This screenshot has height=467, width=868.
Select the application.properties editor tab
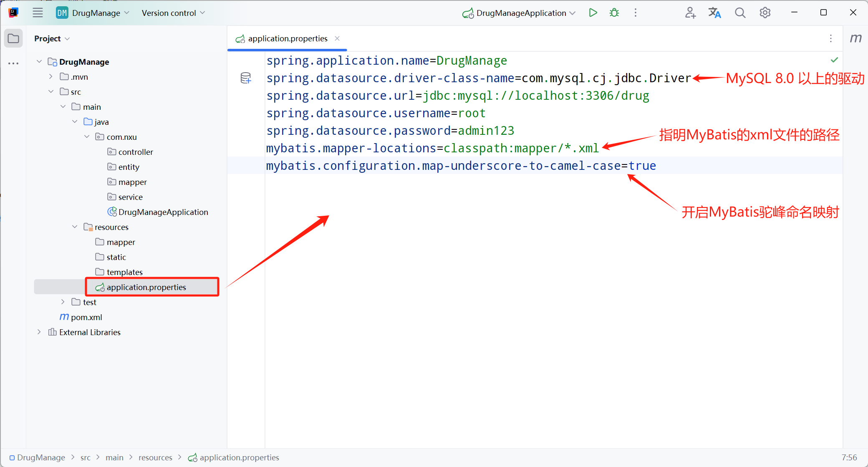pos(287,38)
